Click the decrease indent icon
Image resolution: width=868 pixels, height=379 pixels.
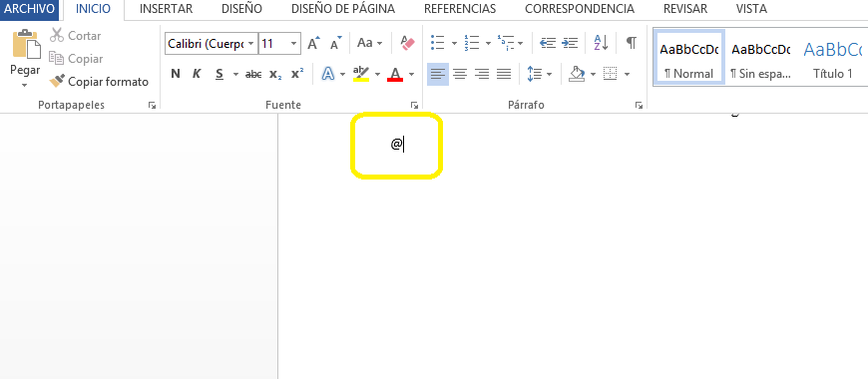[548, 43]
